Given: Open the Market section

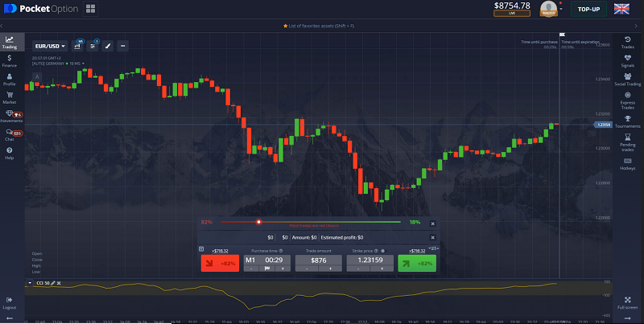Looking at the screenshot, I should [10, 98].
